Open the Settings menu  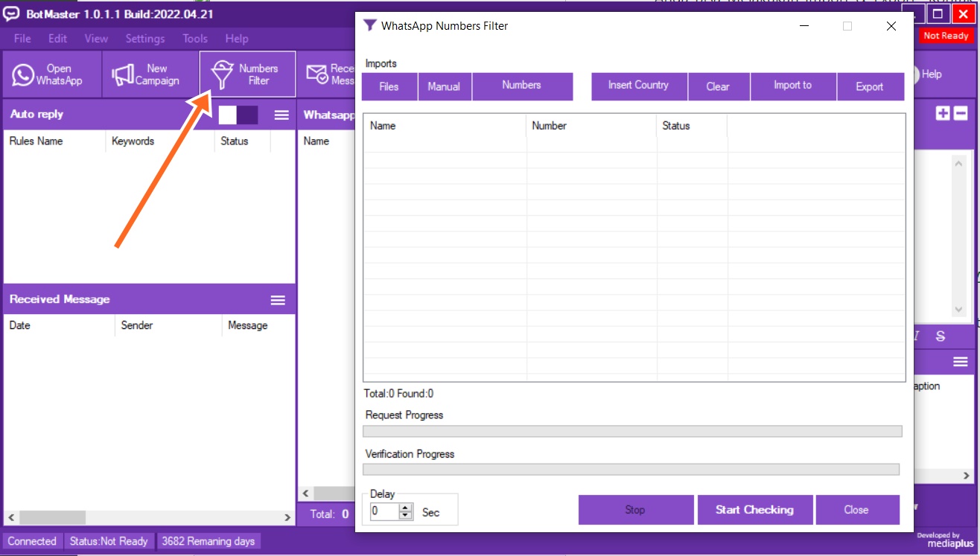click(x=144, y=39)
